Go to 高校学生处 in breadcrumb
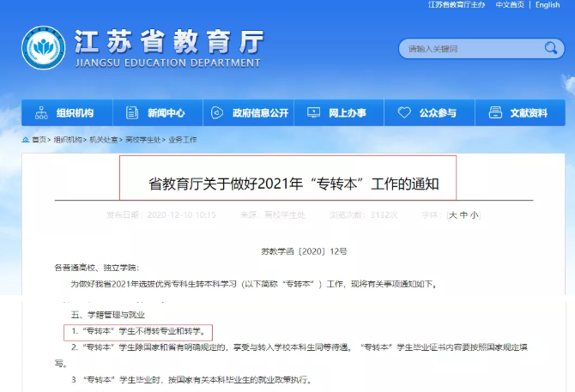The height and width of the screenshot is (392, 575). pyautogui.click(x=143, y=140)
